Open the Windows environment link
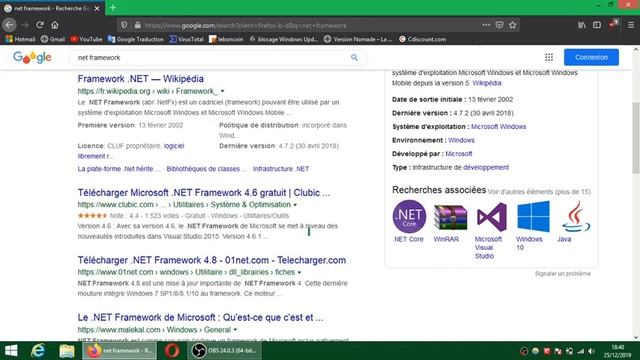This screenshot has height=360, width=640. (x=461, y=140)
